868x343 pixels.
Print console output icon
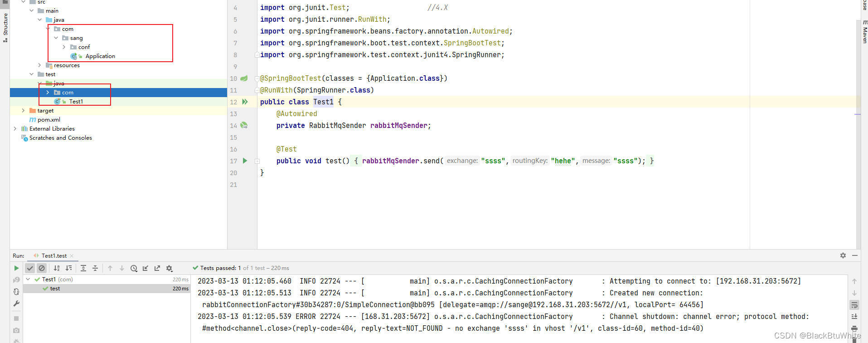pos(854,328)
